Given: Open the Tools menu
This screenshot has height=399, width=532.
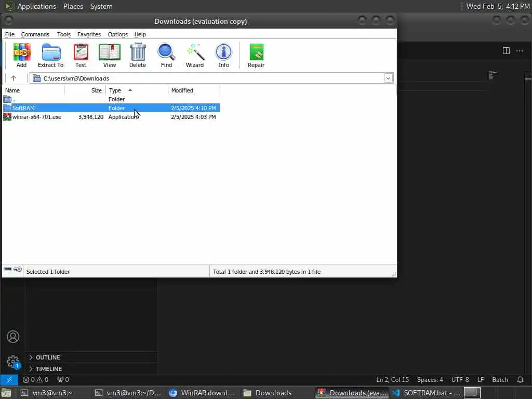Looking at the screenshot, I should pyautogui.click(x=64, y=34).
